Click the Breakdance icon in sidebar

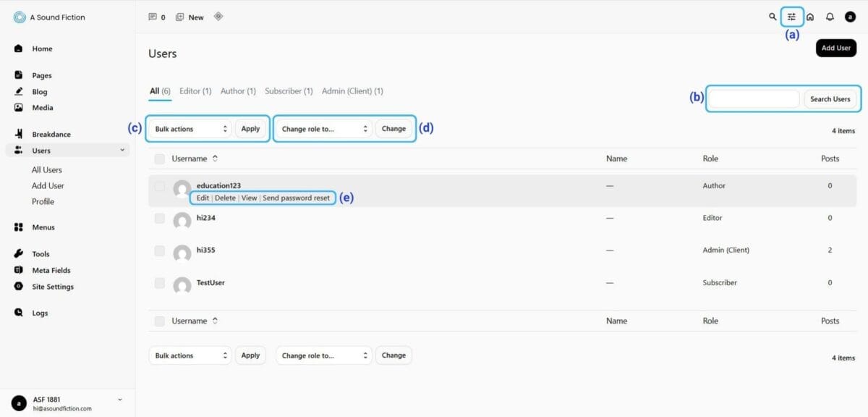click(19, 134)
